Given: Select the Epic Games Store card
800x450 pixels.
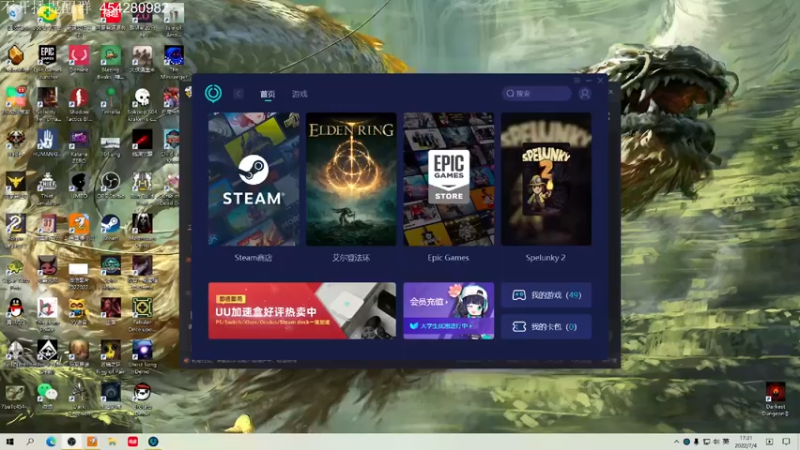Looking at the screenshot, I should (x=448, y=179).
